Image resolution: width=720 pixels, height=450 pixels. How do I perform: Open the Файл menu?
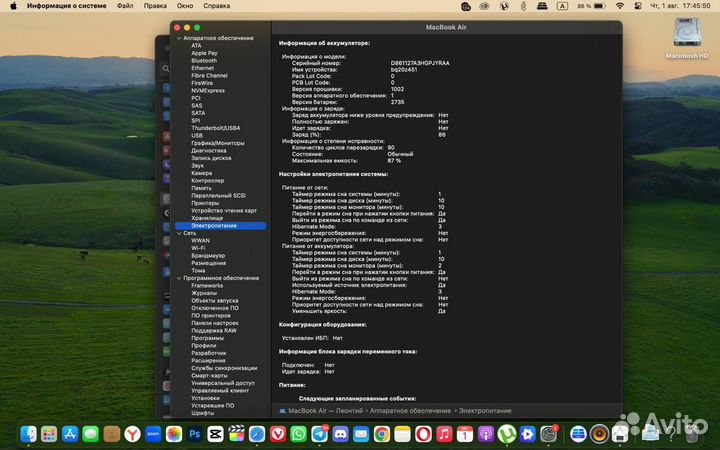(x=125, y=5)
